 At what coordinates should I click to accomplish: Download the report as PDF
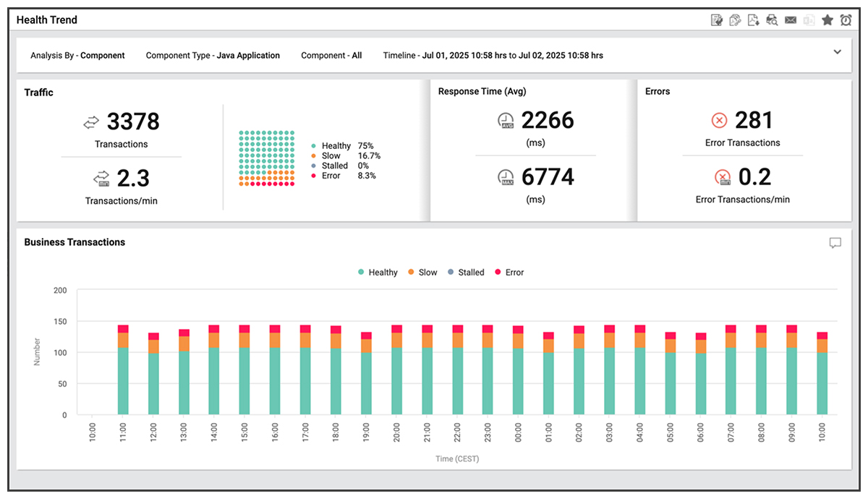tap(753, 20)
